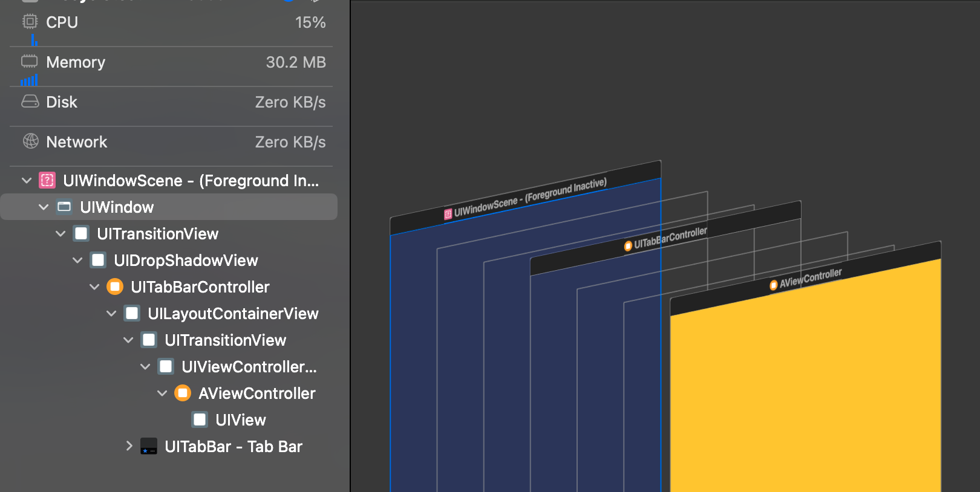
Task: Click the Network globe icon
Action: coord(30,141)
